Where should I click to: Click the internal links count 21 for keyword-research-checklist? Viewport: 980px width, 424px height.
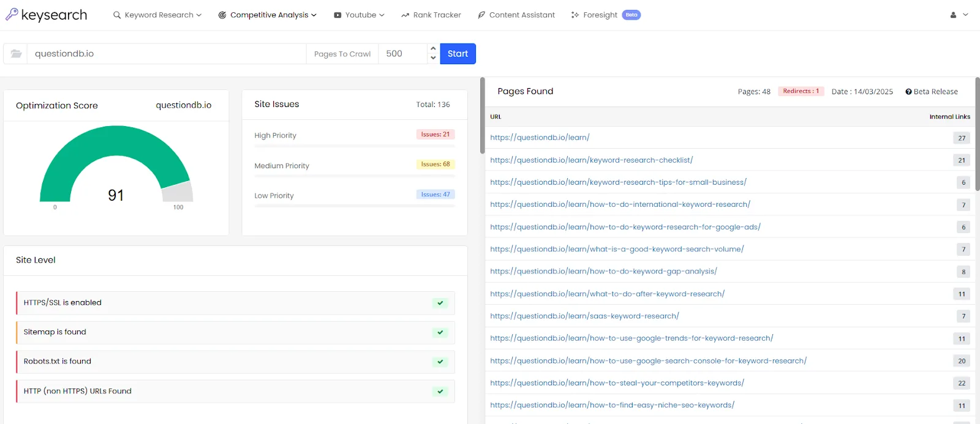point(962,160)
